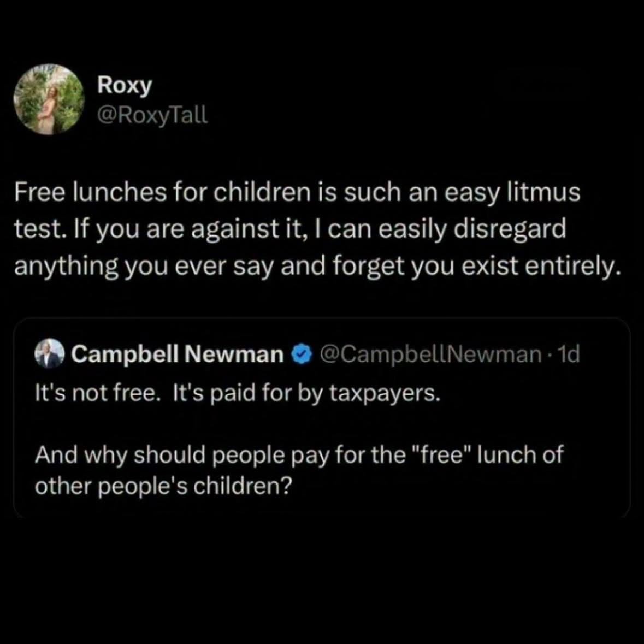Click the word 'children' in Roxy's first line
Viewport: 644px width, 644px height.
tap(262, 192)
